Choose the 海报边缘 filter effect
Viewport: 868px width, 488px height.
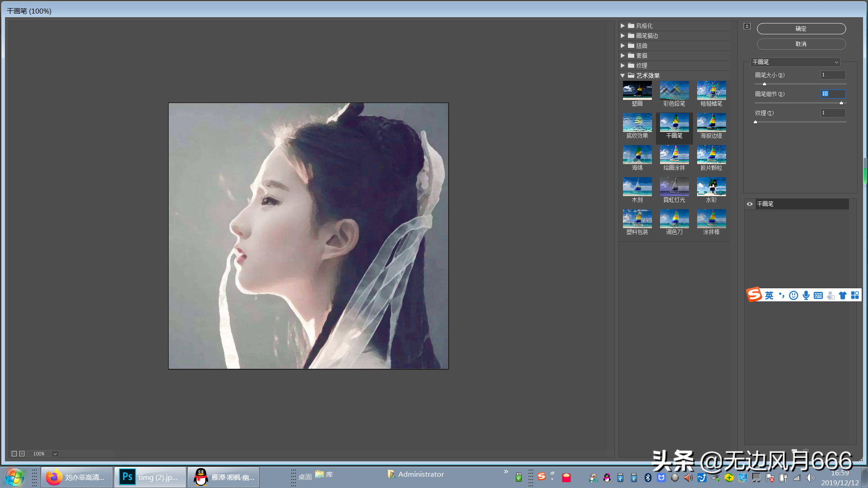711,122
